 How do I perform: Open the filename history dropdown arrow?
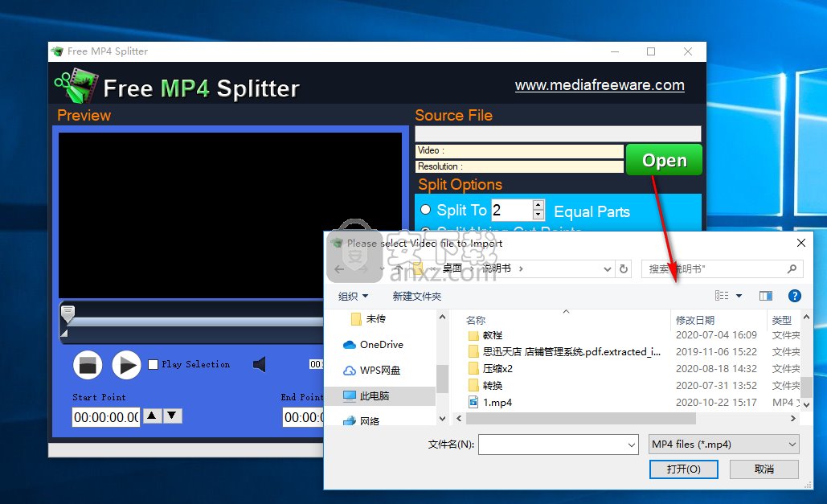[x=632, y=445]
